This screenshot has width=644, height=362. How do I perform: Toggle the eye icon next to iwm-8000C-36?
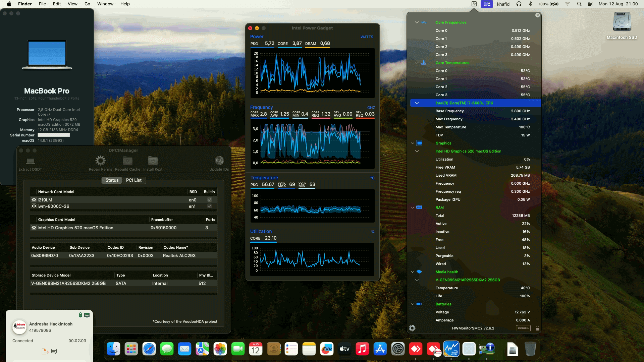pyautogui.click(x=34, y=206)
